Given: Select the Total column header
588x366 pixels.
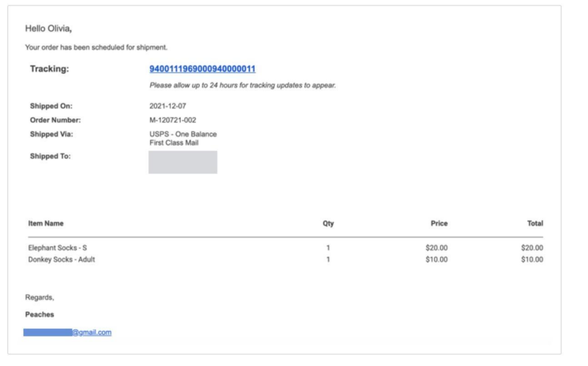Looking at the screenshot, I should coord(535,223).
